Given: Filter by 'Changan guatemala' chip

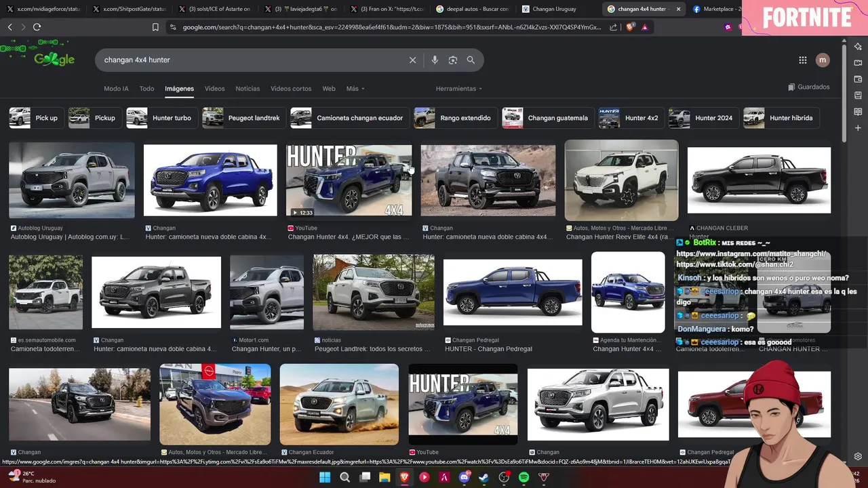Looking at the screenshot, I should (x=549, y=118).
